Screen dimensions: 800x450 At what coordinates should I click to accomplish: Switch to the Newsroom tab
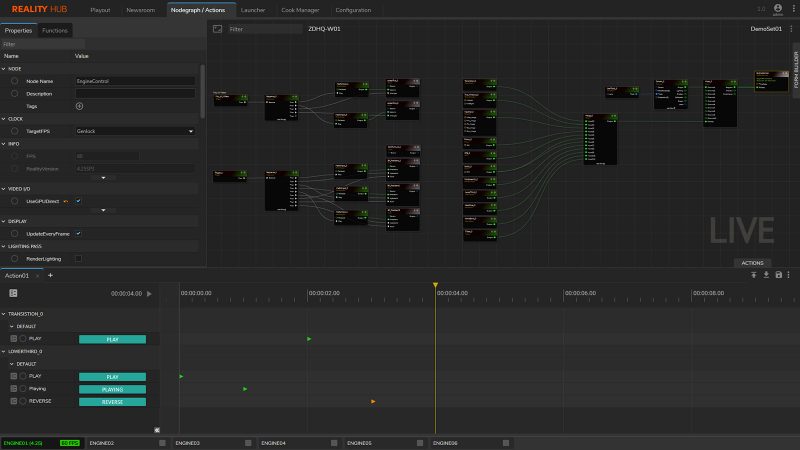tap(140, 10)
